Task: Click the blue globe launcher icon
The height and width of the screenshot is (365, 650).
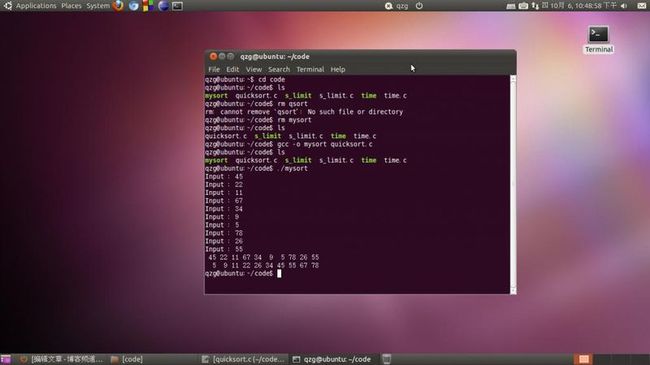Action: click(x=163, y=6)
